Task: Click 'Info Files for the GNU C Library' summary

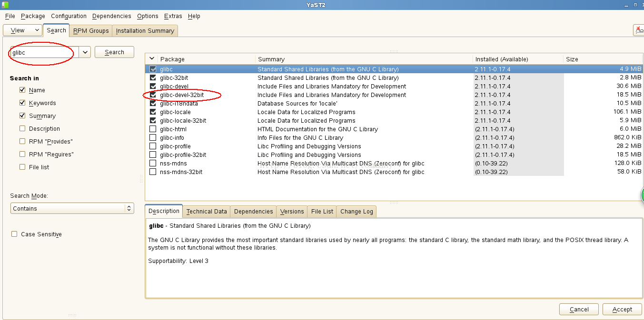Action: (x=300, y=137)
